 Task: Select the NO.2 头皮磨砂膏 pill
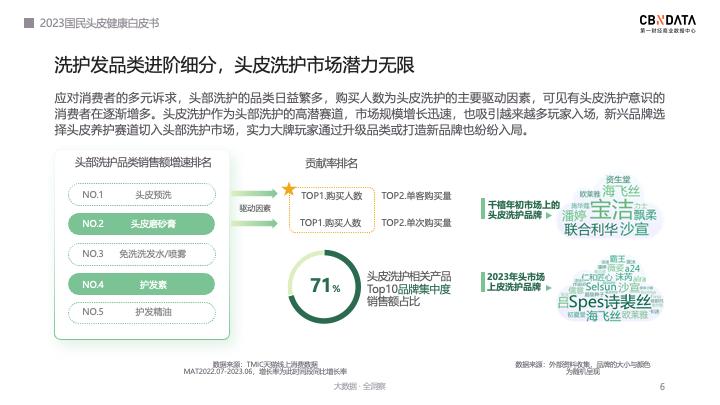click(141, 224)
